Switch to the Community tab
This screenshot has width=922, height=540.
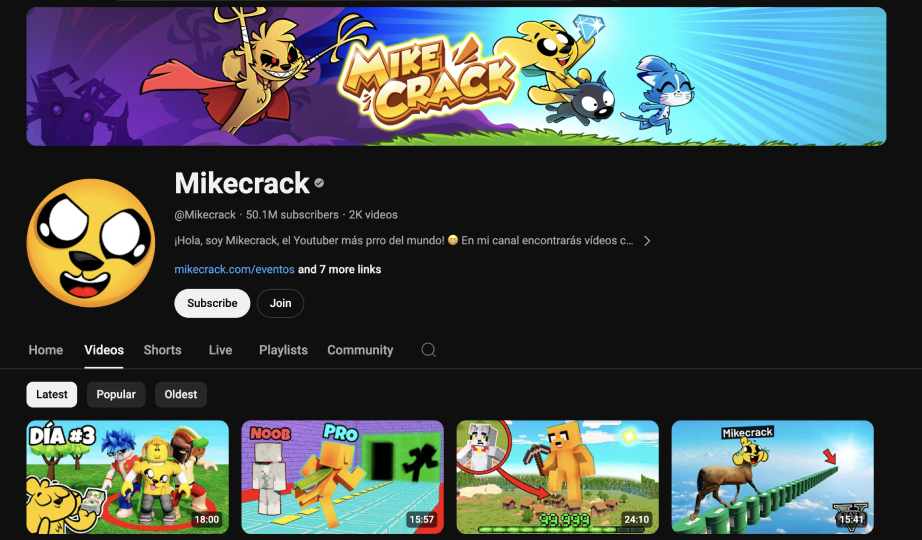pos(360,350)
